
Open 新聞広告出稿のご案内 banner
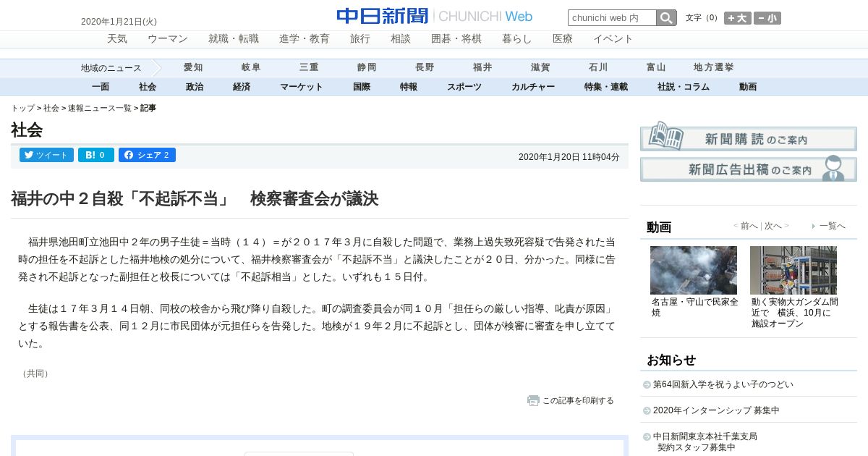(x=749, y=169)
